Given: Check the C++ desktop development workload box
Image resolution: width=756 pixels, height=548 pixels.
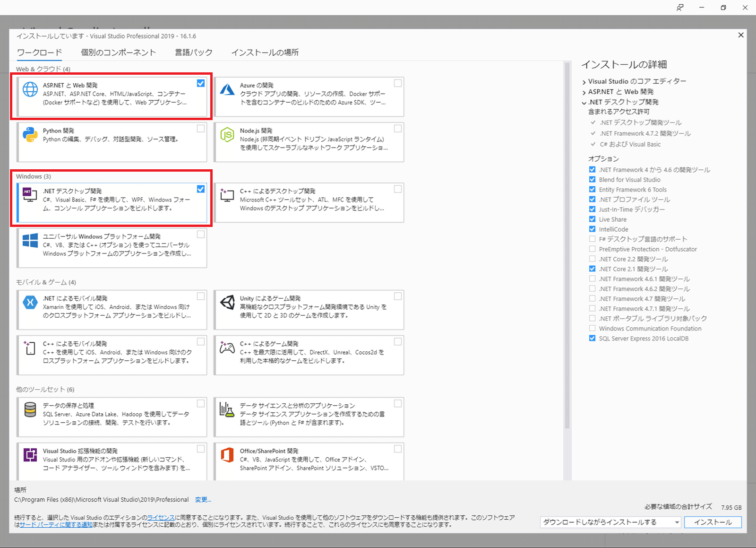Looking at the screenshot, I should tap(398, 189).
